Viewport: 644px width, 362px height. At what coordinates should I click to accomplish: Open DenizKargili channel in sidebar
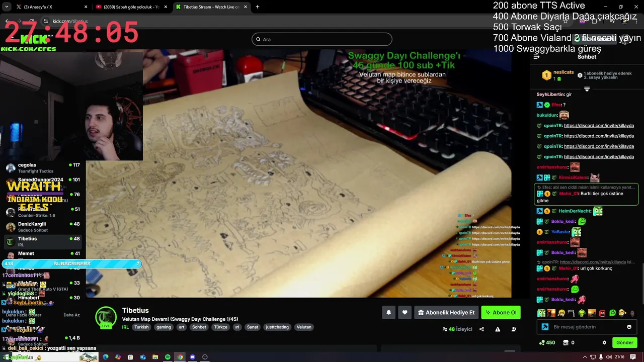pyautogui.click(x=43, y=227)
